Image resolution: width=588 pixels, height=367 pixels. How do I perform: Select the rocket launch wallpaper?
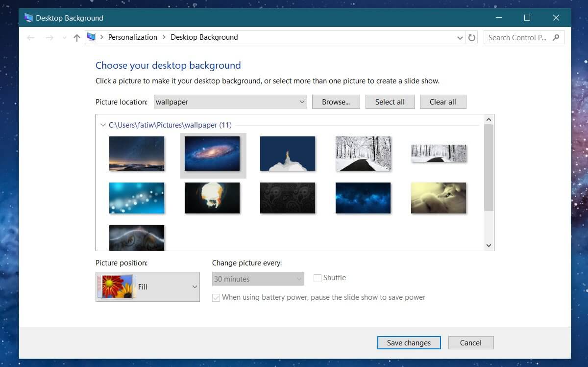(x=288, y=154)
